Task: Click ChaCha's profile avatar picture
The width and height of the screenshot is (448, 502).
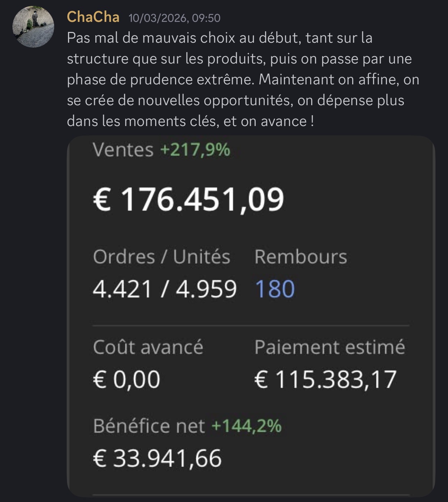Action: coord(33,26)
